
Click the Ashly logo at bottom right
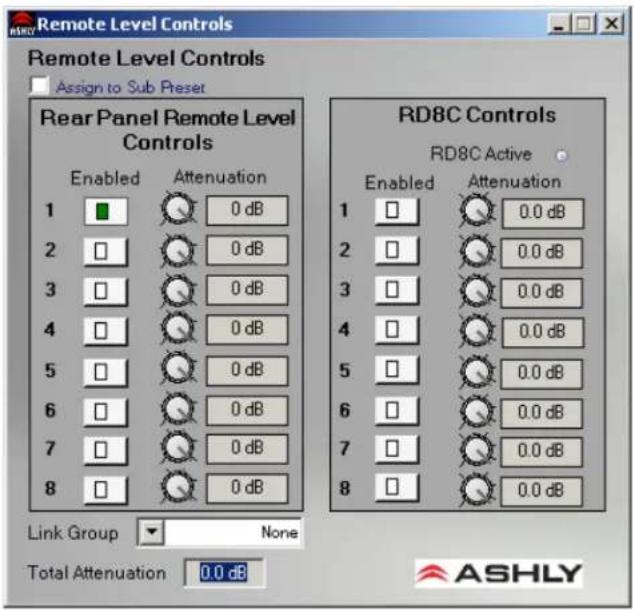coord(499,574)
